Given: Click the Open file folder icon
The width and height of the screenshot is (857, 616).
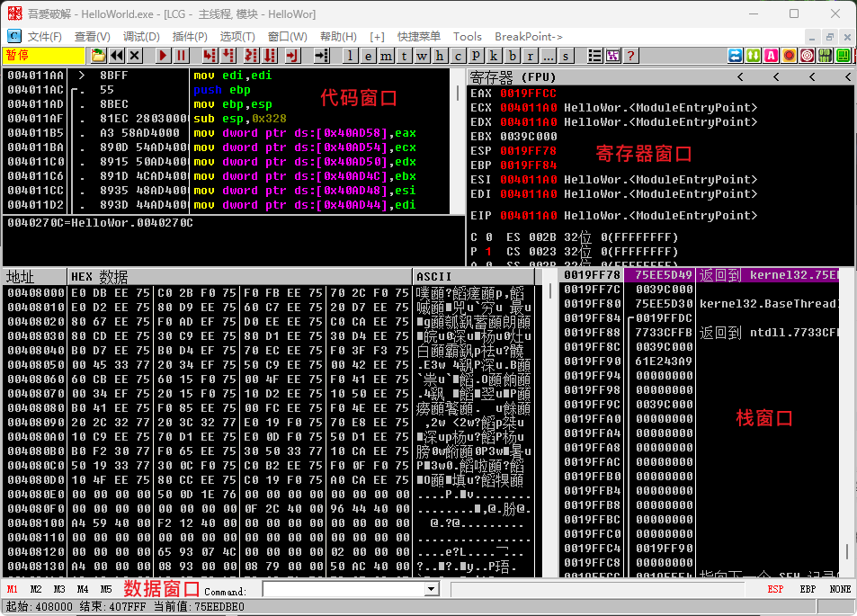Looking at the screenshot, I should pos(98,56).
